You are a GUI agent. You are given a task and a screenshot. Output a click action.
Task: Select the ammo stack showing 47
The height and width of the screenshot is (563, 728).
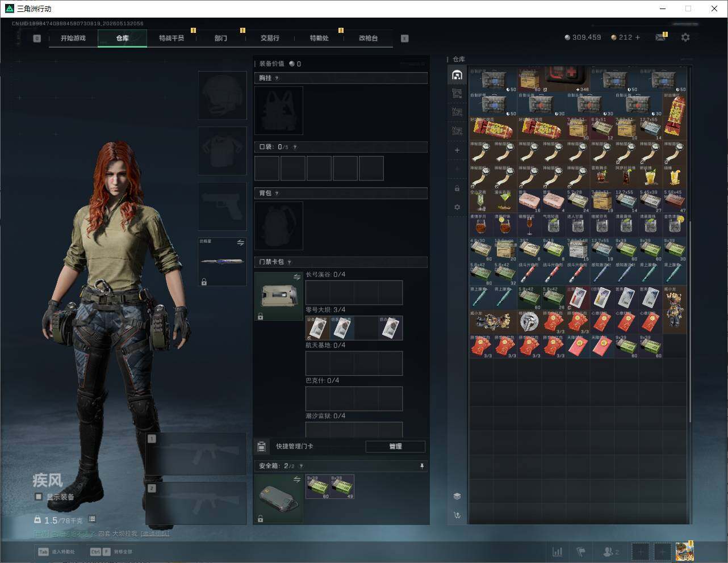[x=675, y=201]
